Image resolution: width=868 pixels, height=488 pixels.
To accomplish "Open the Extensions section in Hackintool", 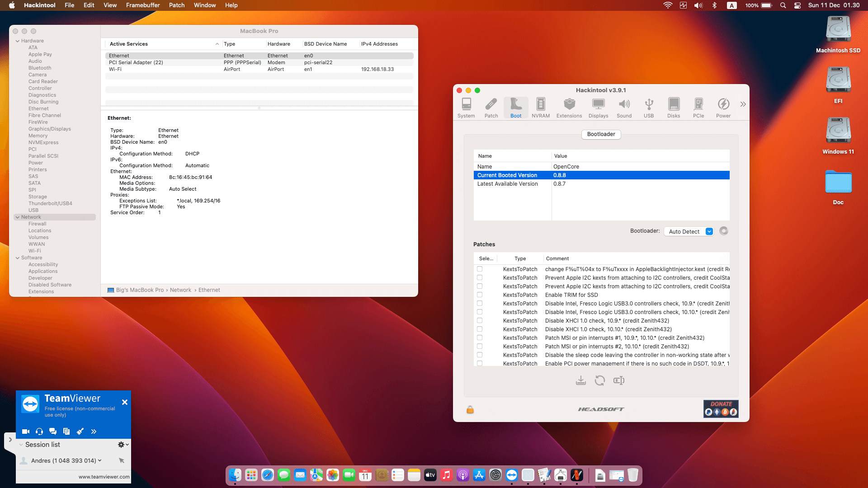I will pyautogui.click(x=569, y=108).
